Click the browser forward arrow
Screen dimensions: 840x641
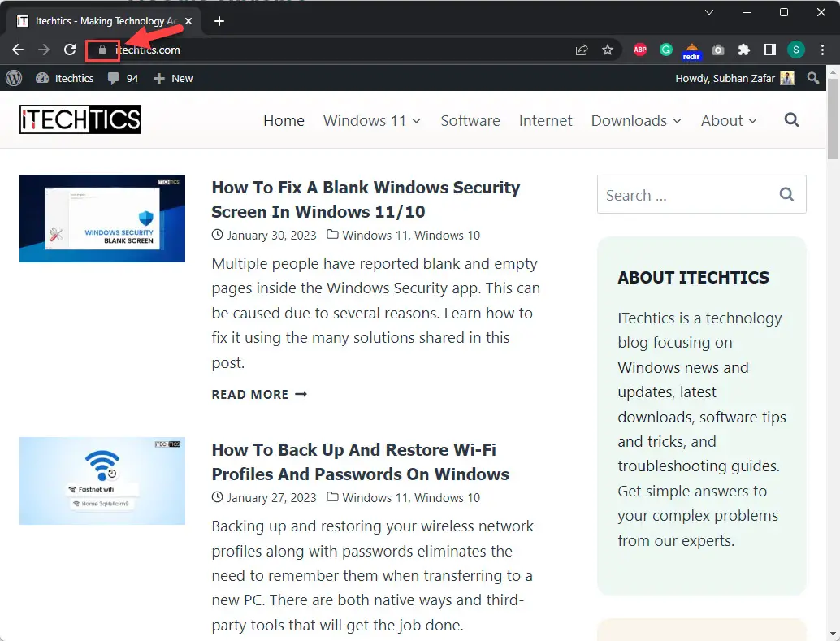coord(44,50)
